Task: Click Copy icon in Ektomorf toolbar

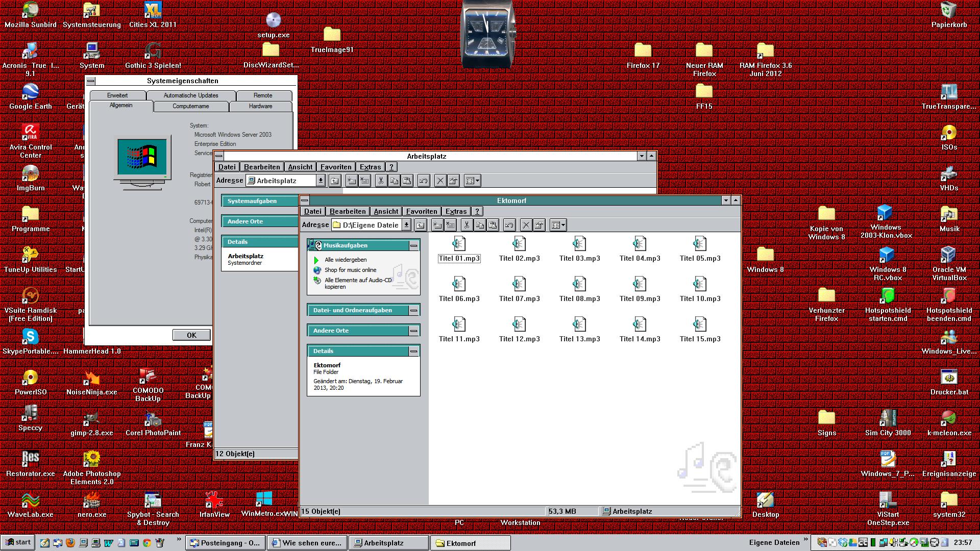Action: [480, 225]
